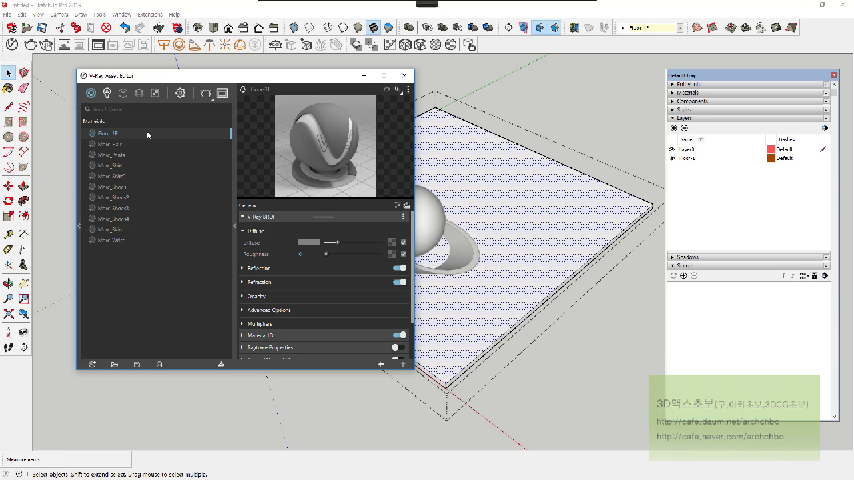The image size is (854, 480).
Task: Select the SketchUp arrow Select tool
Action: click(8, 73)
